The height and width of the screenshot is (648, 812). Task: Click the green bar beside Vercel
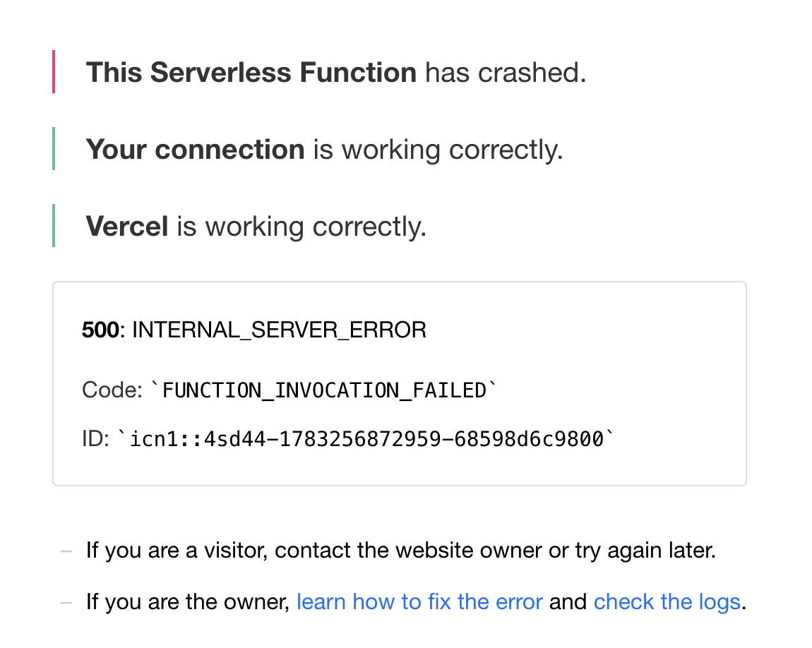(54, 226)
